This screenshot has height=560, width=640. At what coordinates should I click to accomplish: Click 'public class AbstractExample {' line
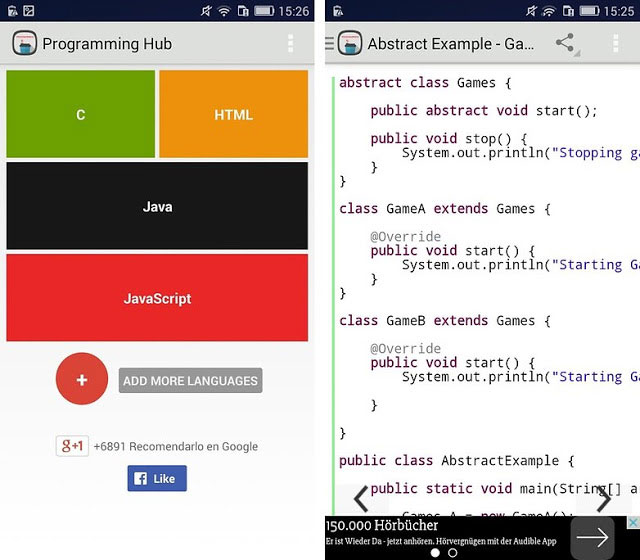457,461
